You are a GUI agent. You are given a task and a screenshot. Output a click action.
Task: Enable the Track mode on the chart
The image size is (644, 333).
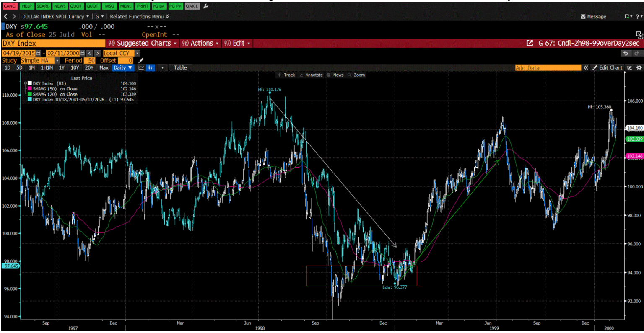tap(288, 75)
